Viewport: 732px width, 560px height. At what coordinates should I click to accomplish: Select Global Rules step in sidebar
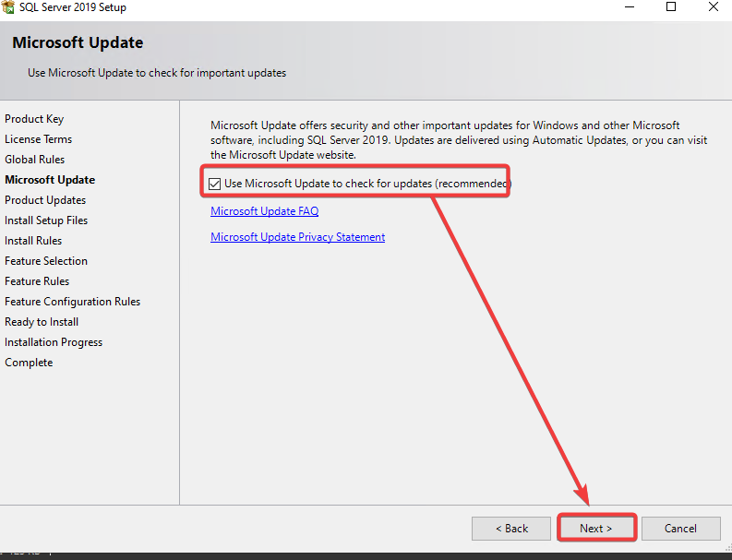point(34,160)
